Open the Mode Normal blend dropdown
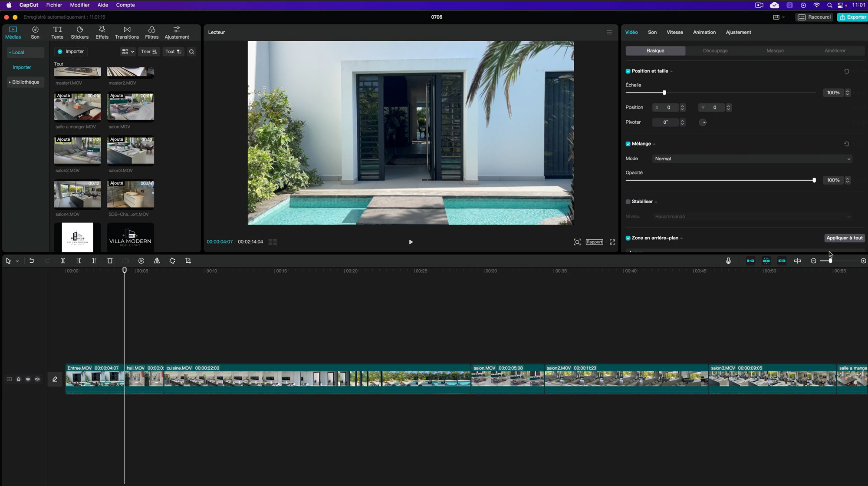Viewport: 868px width, 486px height. (752, 159)
